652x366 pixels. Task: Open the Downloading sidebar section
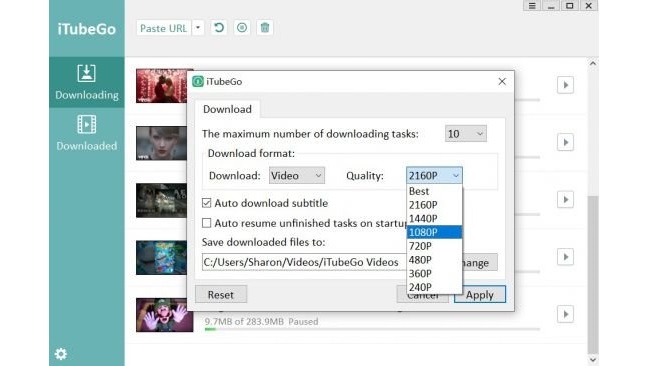[x=86, y=82]
